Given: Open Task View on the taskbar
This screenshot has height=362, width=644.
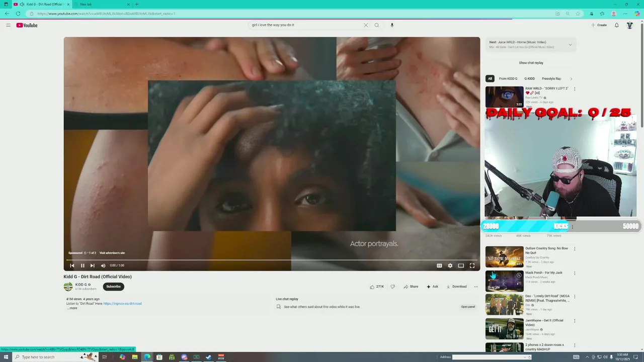Looking at the screenshot, I should (105, 357).
